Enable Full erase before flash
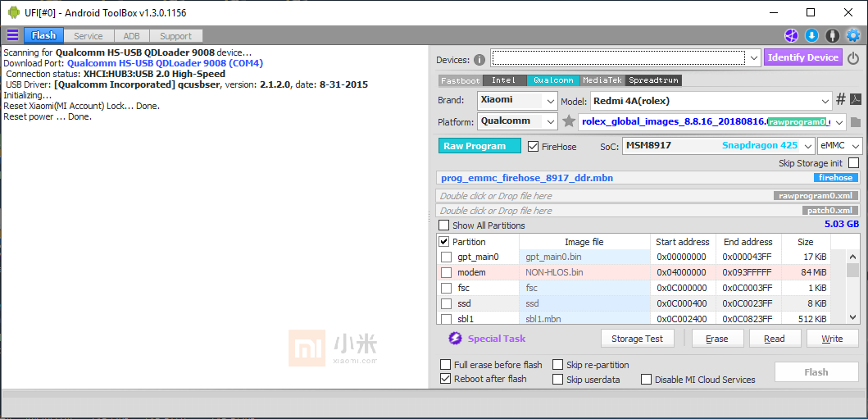This screenshot has width=868, height=419. (445, 365)
